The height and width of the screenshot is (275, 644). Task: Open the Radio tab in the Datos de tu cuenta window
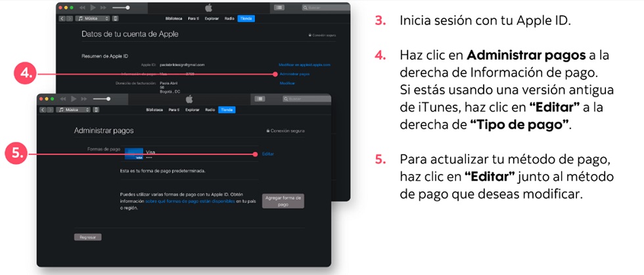[229, 18]
